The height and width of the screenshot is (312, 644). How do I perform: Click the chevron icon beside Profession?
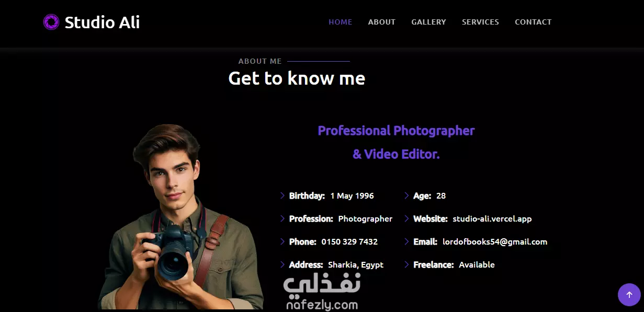click(283, 218)
